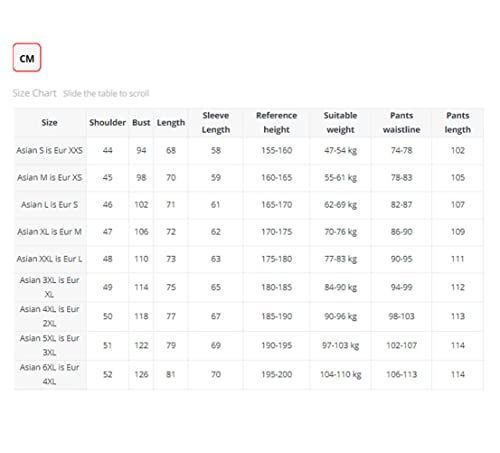Click pants length cell '113'
The height and width of the screenshot is (453, 500).
coord(458,316)
